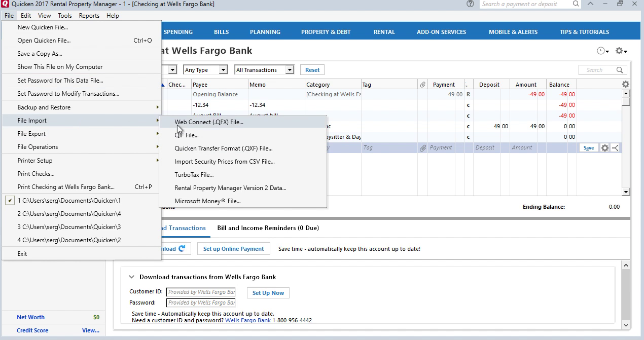Viewport: 644px width, 340px height.
Task: Click the Balance column header
Action: click(561, 85)
